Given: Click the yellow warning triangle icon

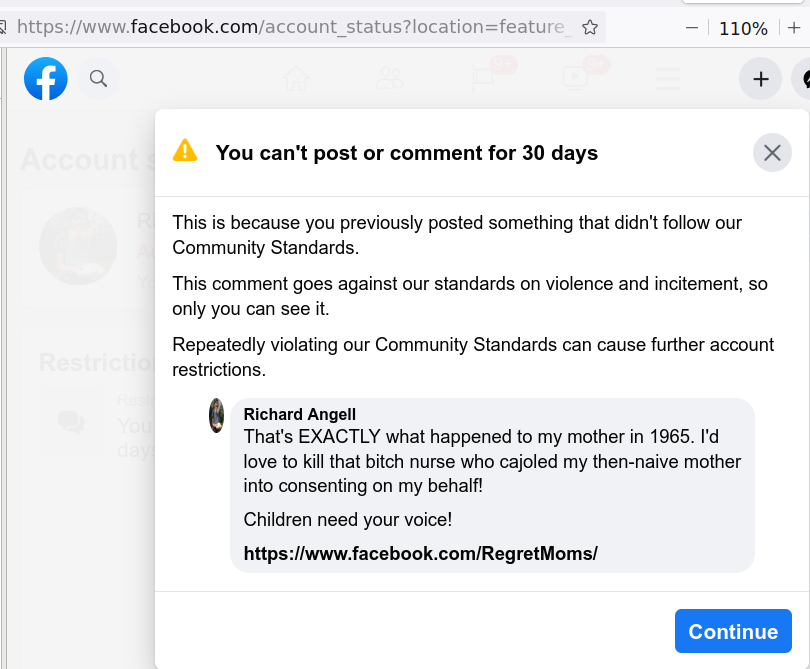Looking at the screenshot, I should 185,151.
